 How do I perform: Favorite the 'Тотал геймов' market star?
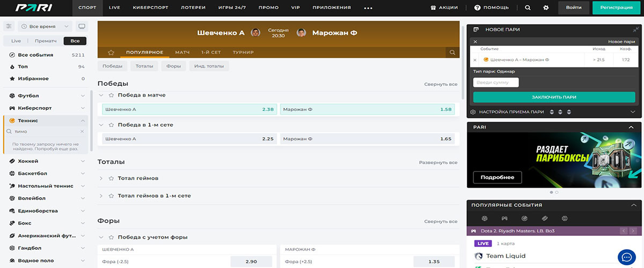[111, 178]
